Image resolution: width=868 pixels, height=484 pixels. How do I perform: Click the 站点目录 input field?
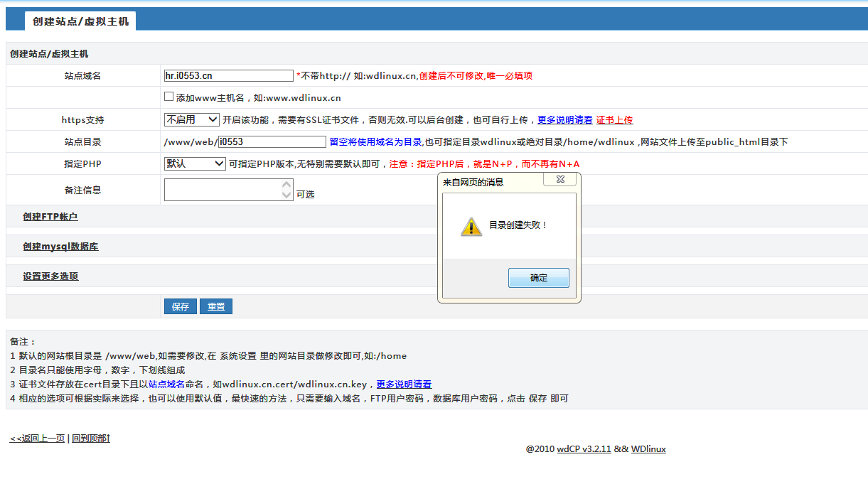coord(272,141)
